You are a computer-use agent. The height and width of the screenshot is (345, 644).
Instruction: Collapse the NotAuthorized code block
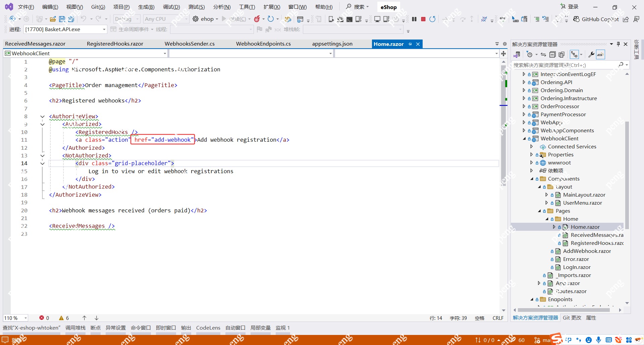click(x=42, y=156)
